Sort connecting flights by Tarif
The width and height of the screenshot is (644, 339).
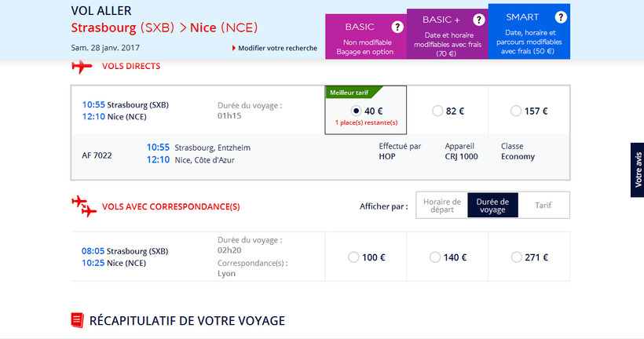point(543,206)
